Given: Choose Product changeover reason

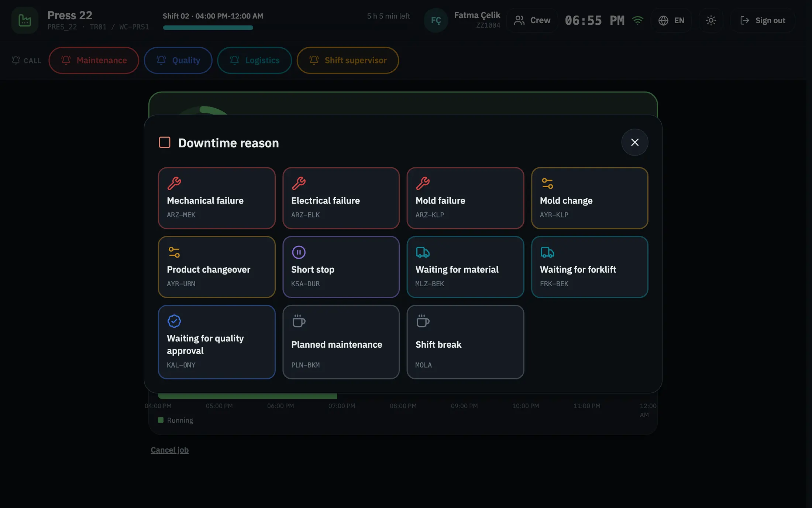Looking at the screenshot, I should pos(217,267).
